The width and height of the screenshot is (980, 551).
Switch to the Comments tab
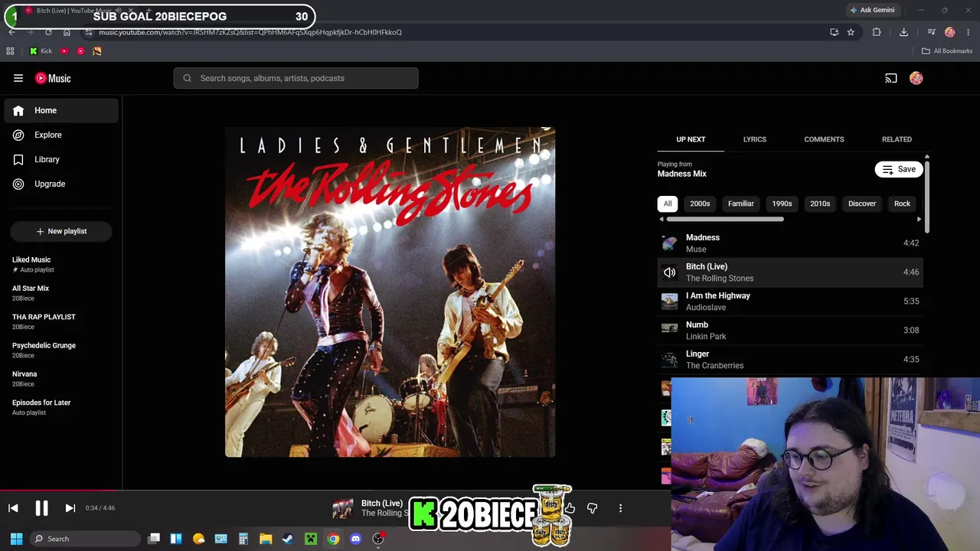824,139
